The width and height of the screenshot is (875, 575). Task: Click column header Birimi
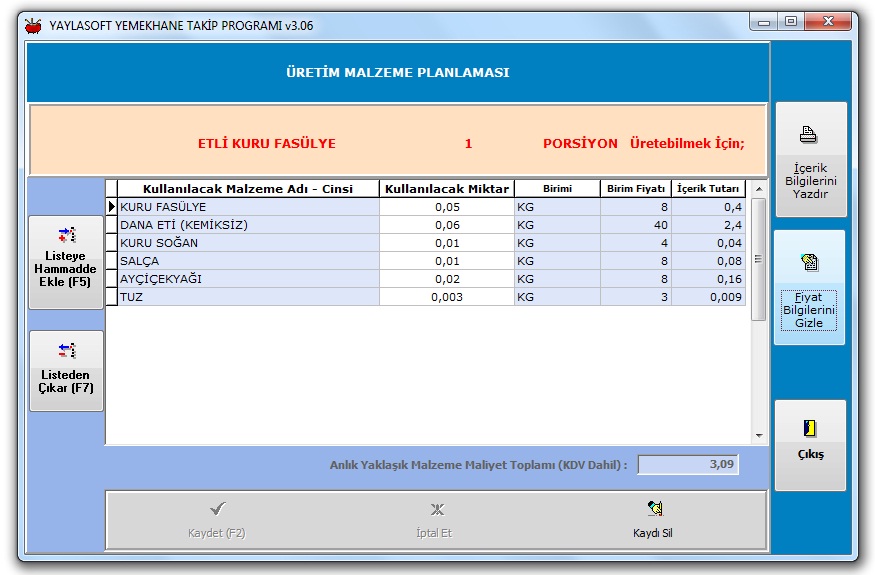pos(557,189)
